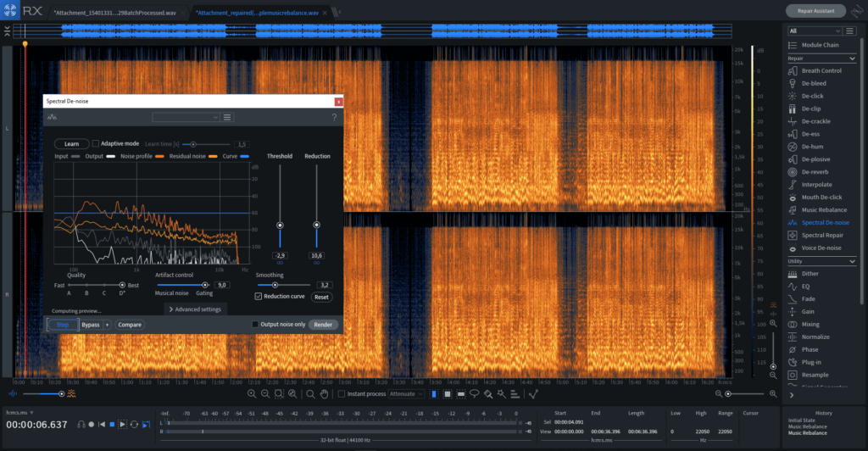The image size is (868, 451).
Task: Expand Advanced settings in Spectral De-noise
Action: pos(195,309)
